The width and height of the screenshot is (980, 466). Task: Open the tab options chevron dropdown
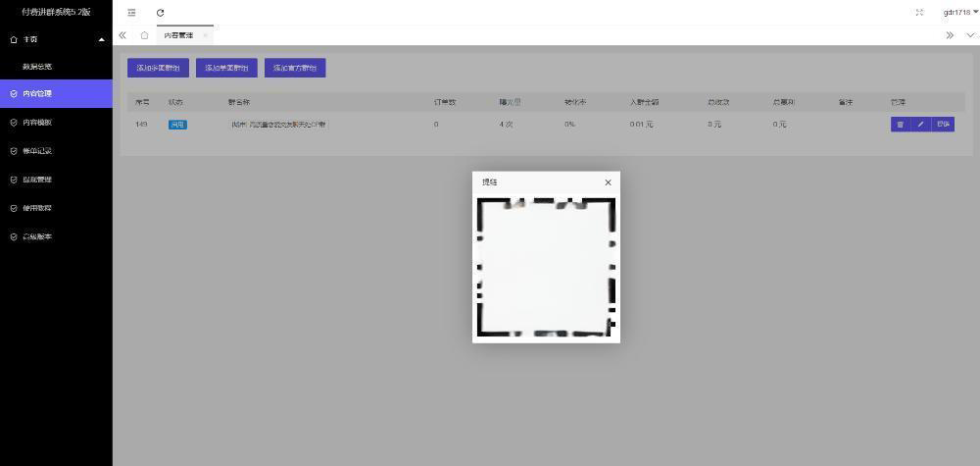(970, 35)
